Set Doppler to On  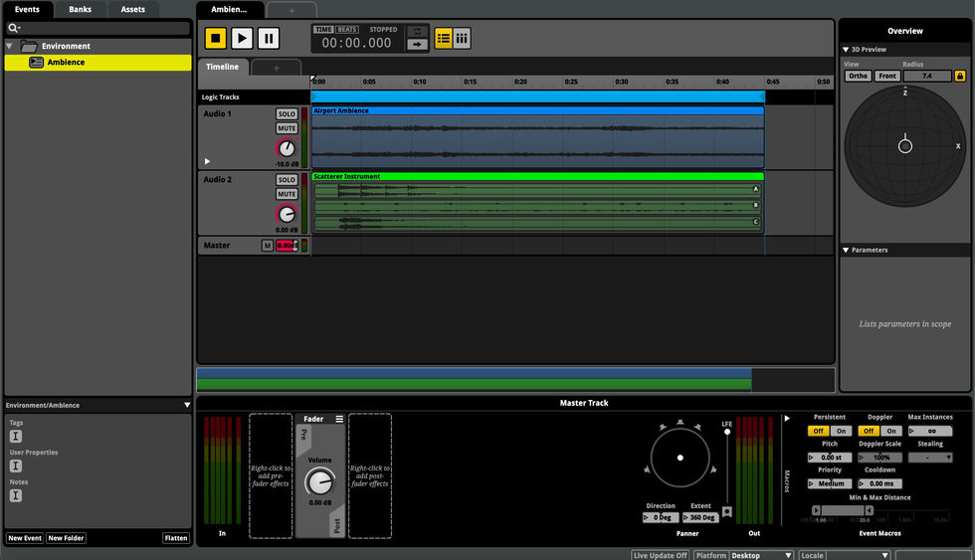click(891, 431)
